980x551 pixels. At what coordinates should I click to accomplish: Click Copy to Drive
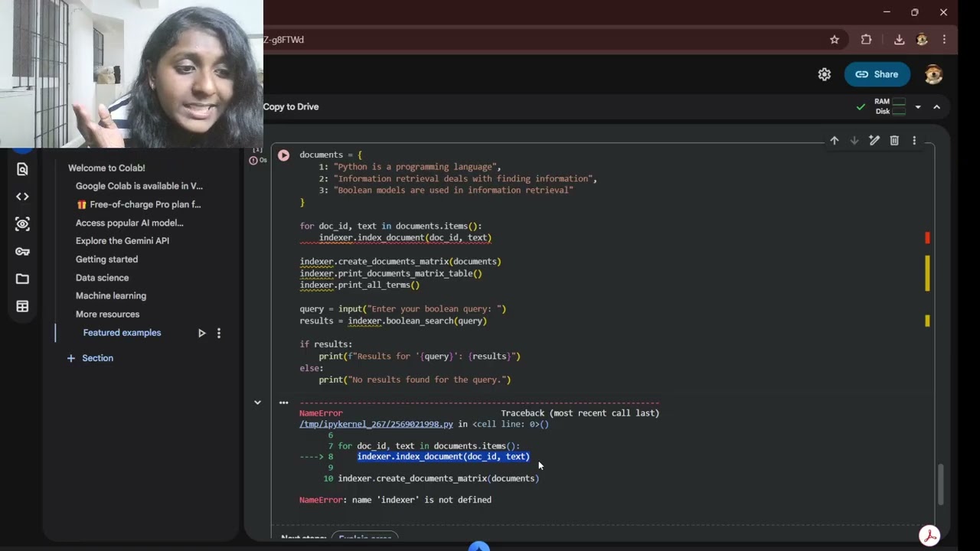click(x=291, y=106)
